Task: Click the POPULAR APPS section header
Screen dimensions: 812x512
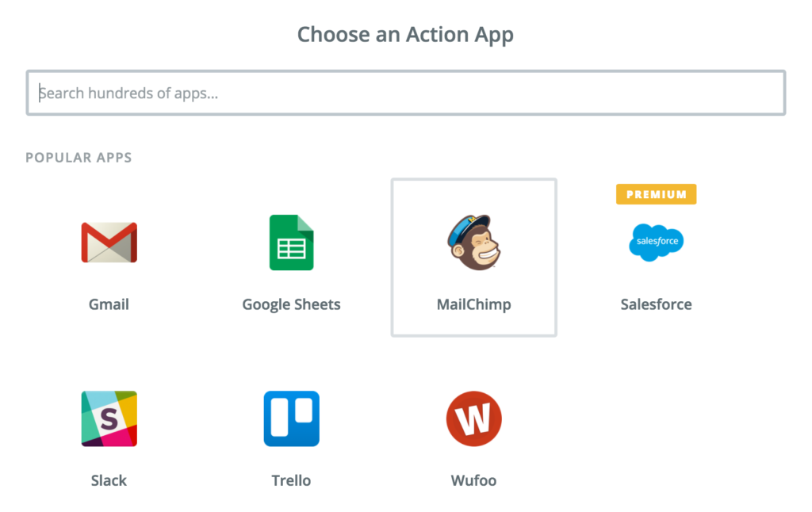Action: tap(79, 157)
